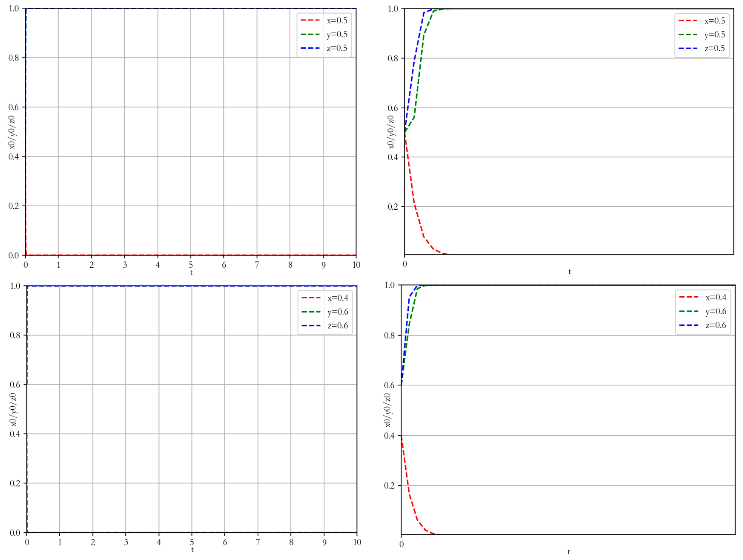This screenshot has width=743, height=560.
Task: Click the x=0.5 legend entry in top-left plot
Action: [325, 20]
